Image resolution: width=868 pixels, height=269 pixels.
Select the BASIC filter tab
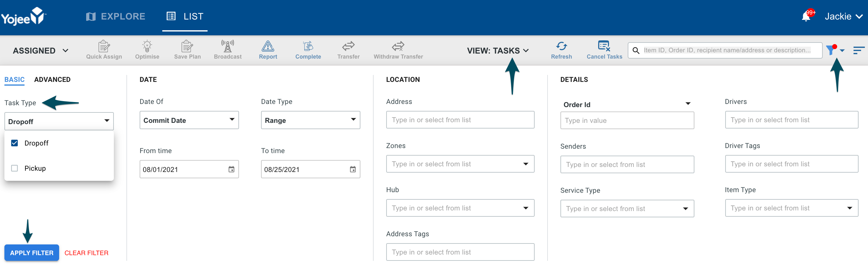coord(14,80)
